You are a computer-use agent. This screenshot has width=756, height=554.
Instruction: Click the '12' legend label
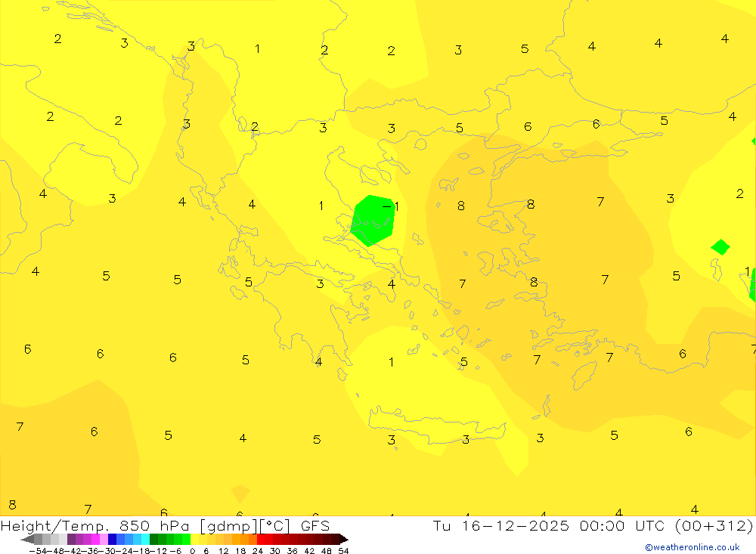pos(223,551)
